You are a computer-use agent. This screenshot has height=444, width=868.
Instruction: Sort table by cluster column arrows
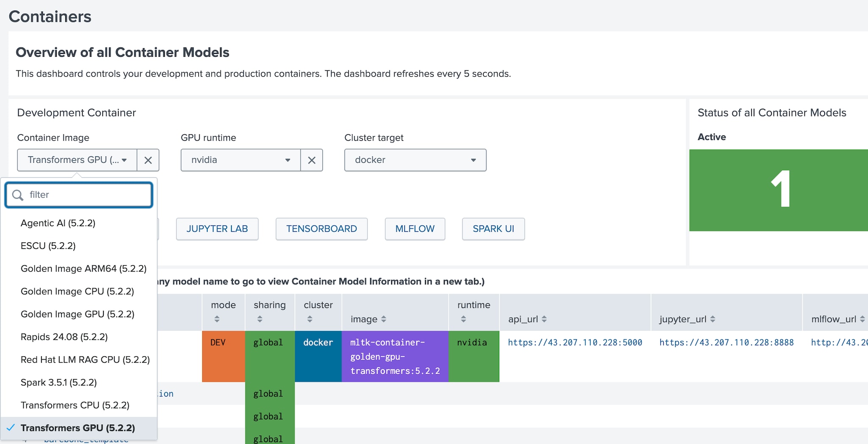(x=310, y=319)
